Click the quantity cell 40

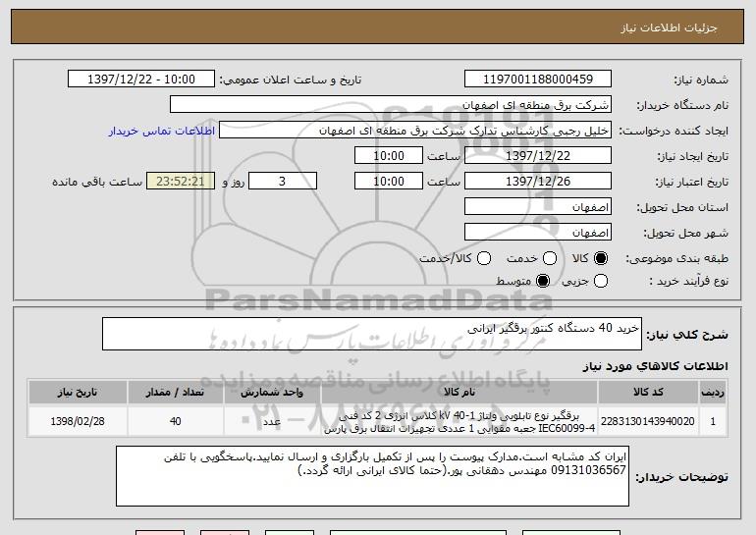175,421
